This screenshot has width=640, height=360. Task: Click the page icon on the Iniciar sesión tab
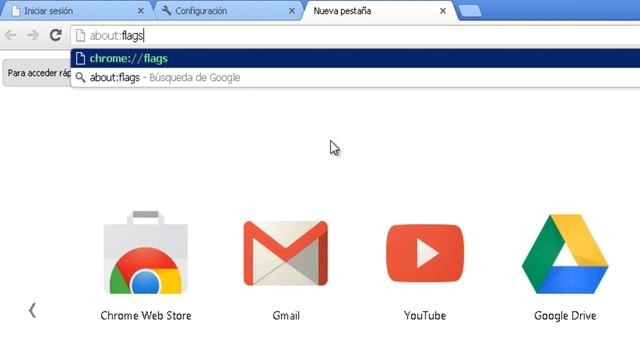[x=16, y=11]
